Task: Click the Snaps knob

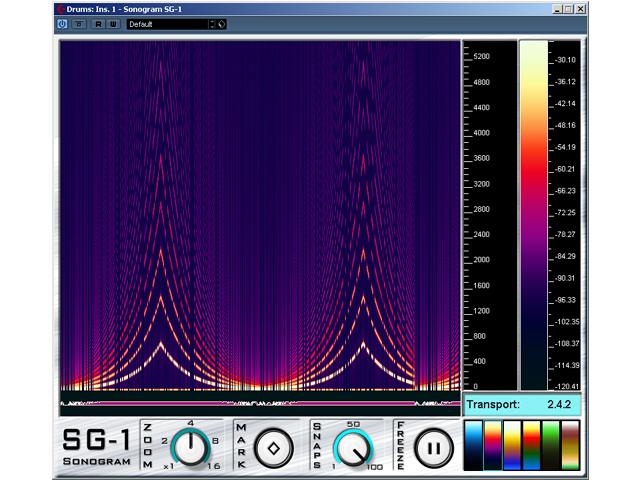Action: (x=352, y=446)
